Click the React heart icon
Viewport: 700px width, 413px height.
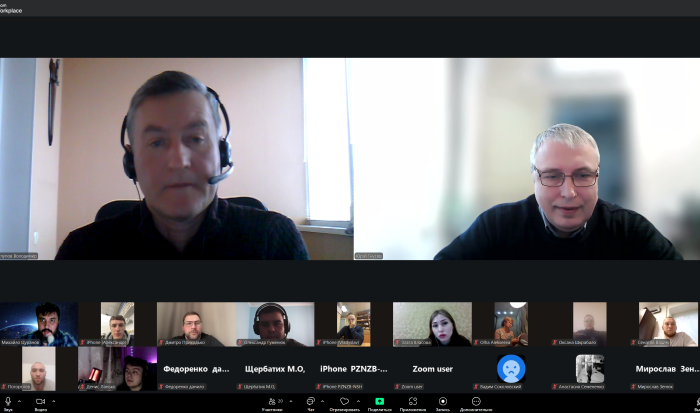(x=344, y=400)
